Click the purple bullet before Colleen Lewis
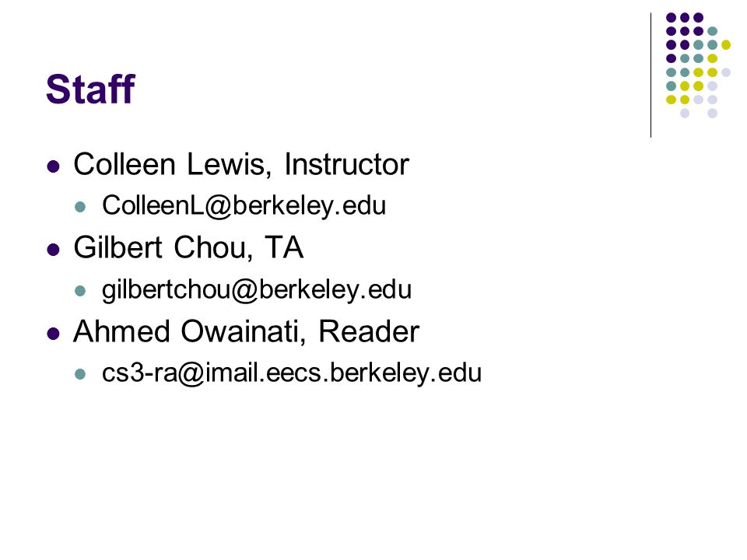Viewport: 747px width, 560px height. pos(54,166)
